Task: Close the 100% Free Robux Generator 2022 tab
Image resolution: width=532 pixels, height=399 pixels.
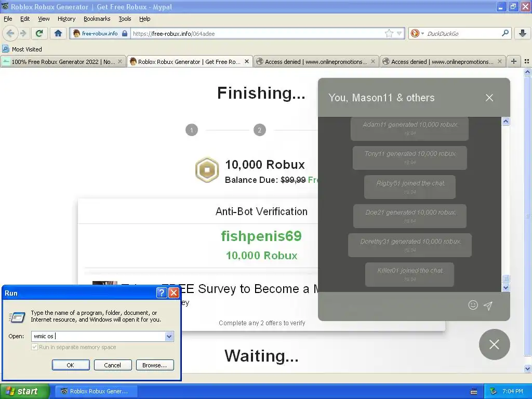Action: click(120, 61)
